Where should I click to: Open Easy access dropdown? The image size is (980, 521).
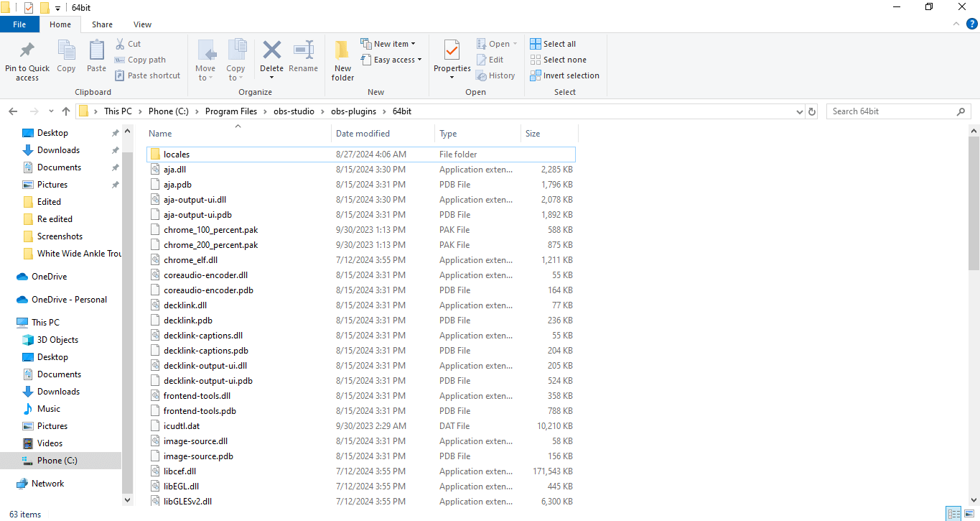(391, 60)
